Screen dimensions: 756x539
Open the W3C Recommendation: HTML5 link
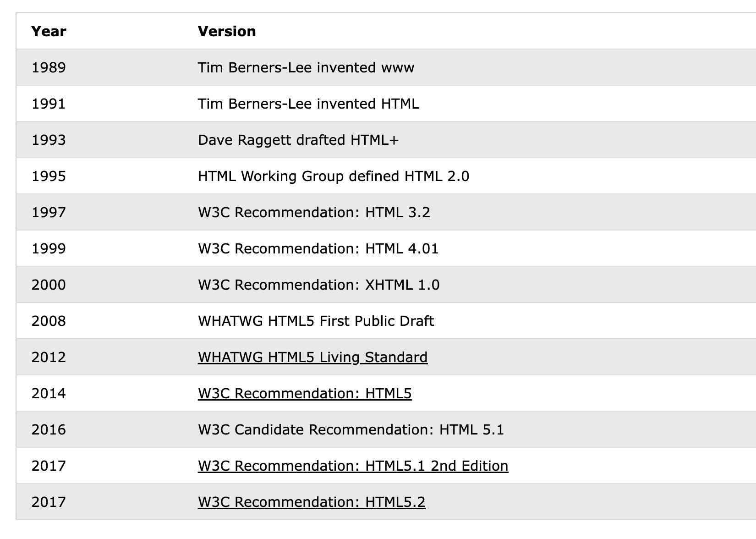tap(305, 393)
